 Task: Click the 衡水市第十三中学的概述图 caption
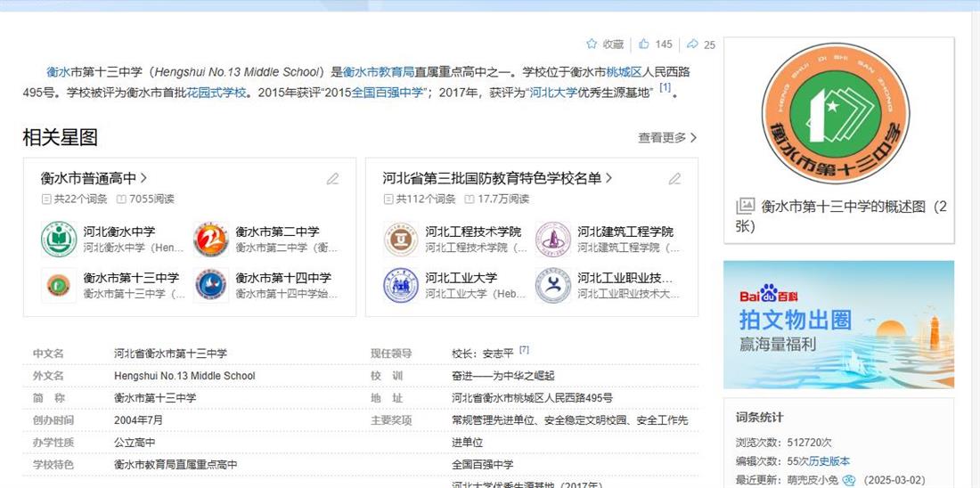coord(841,216)
